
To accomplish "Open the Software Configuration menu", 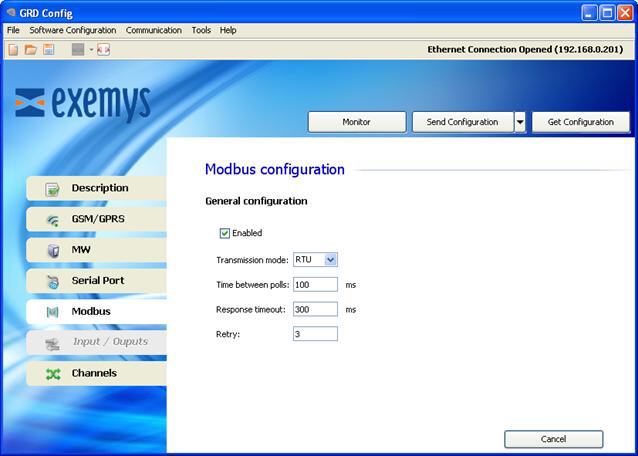I will pyautogui.click(x=72, y=30).
